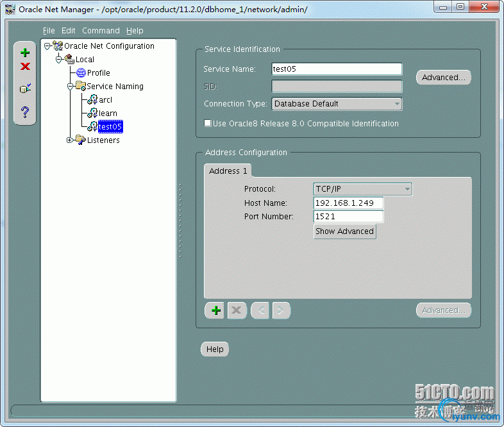Click the Show Advanced button
Viewport: 504px width, 427px height.
[x=344, y=231]
